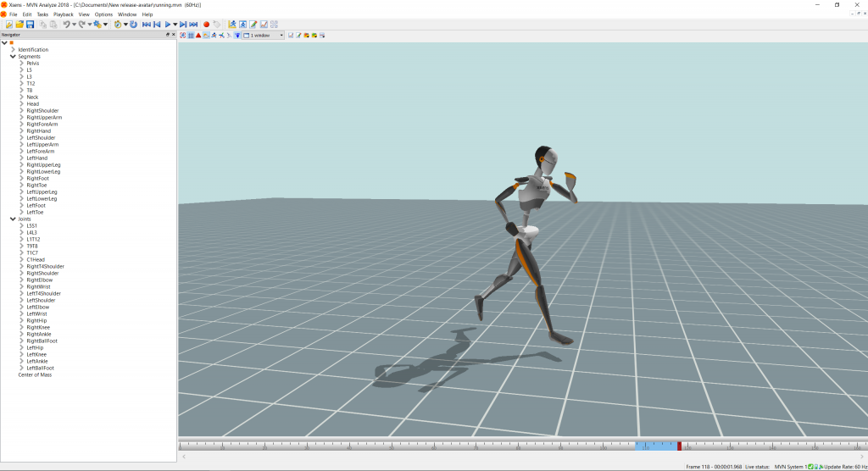Click the blue running figure viewport icon

pyautogui.click(x=214, y=36)
